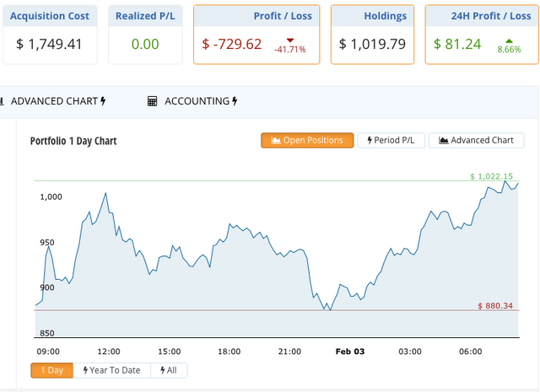Click the lightning bolt after ACCOUNTING tab
This screenshot has width=540, height=392.
tap(235, 101)
